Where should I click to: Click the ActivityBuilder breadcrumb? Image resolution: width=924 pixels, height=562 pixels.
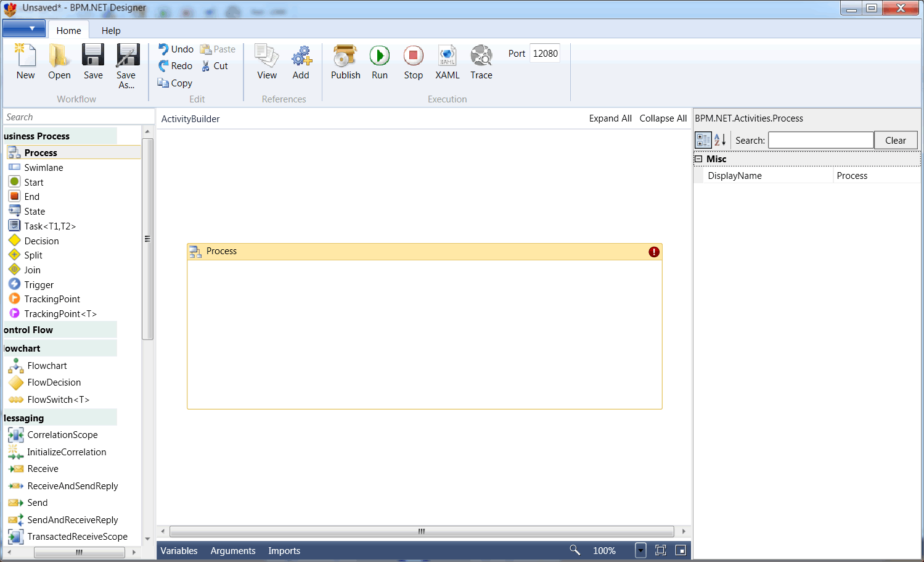click(190, 119)
